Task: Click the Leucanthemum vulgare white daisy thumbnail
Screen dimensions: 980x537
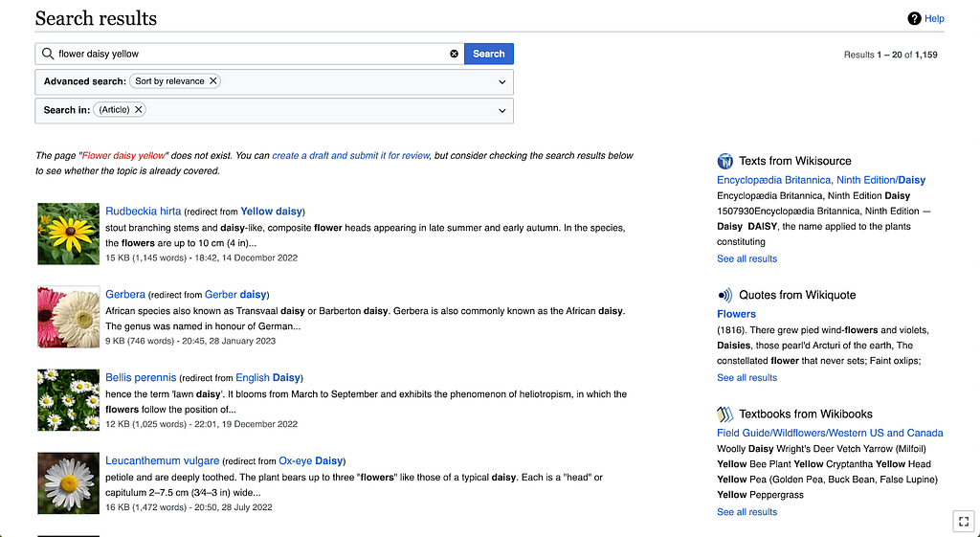Action: pos(68,483)
